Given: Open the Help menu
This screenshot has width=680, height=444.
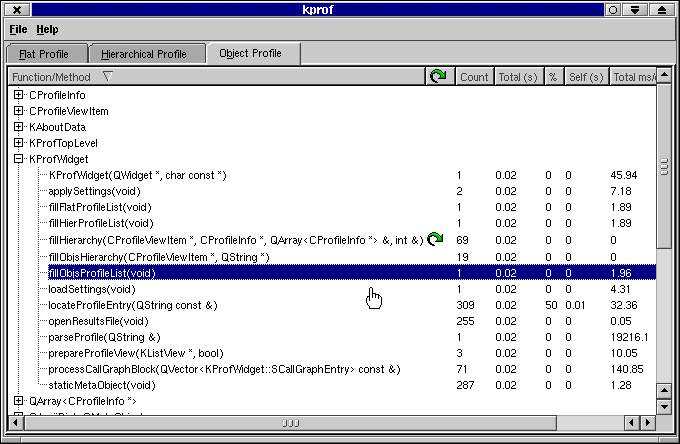Looking at the screenshot, I should point(47,30).
